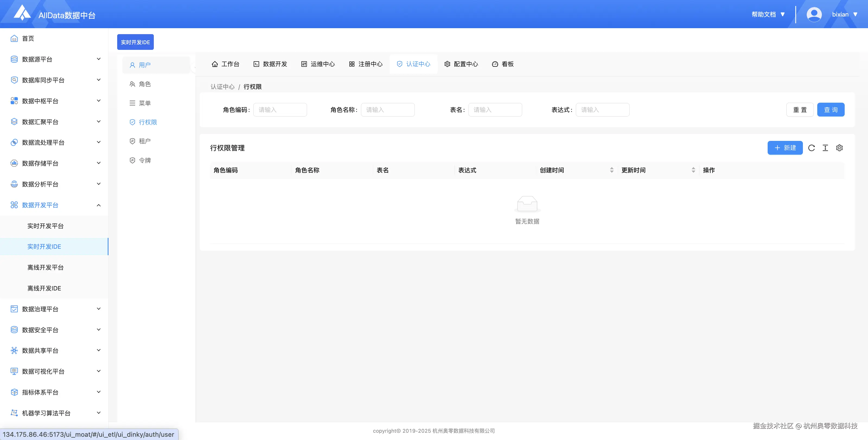Click the table density adjustment icon

(x=825, y=148)
